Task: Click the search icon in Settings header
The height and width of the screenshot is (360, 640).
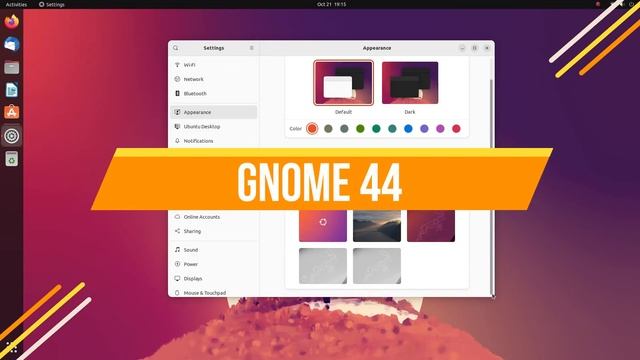Action: pos(176,48)
